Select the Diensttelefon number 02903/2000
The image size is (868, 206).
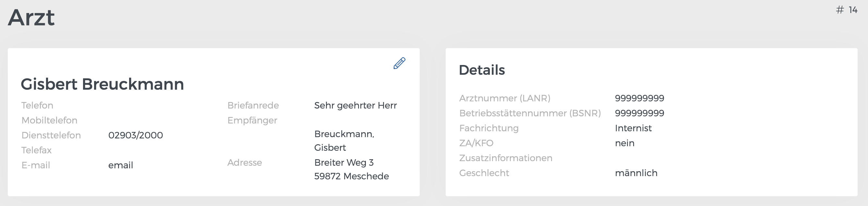136,135
